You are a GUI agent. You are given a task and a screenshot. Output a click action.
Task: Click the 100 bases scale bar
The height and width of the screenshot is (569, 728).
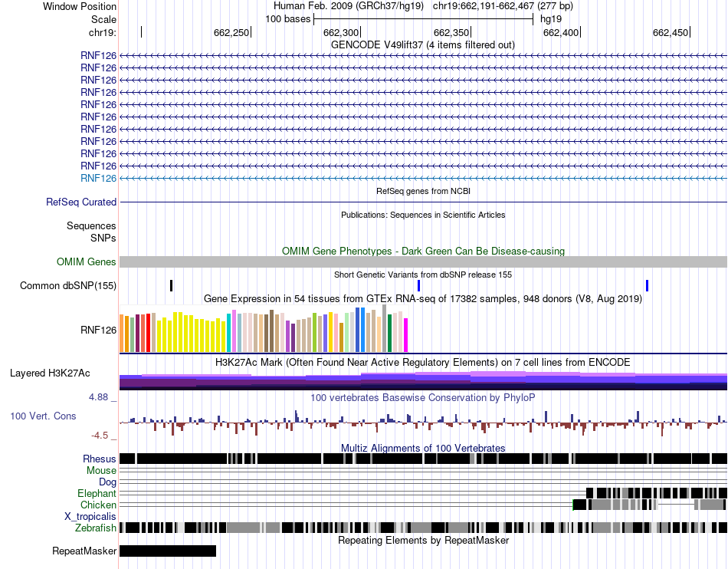[424, 19]
